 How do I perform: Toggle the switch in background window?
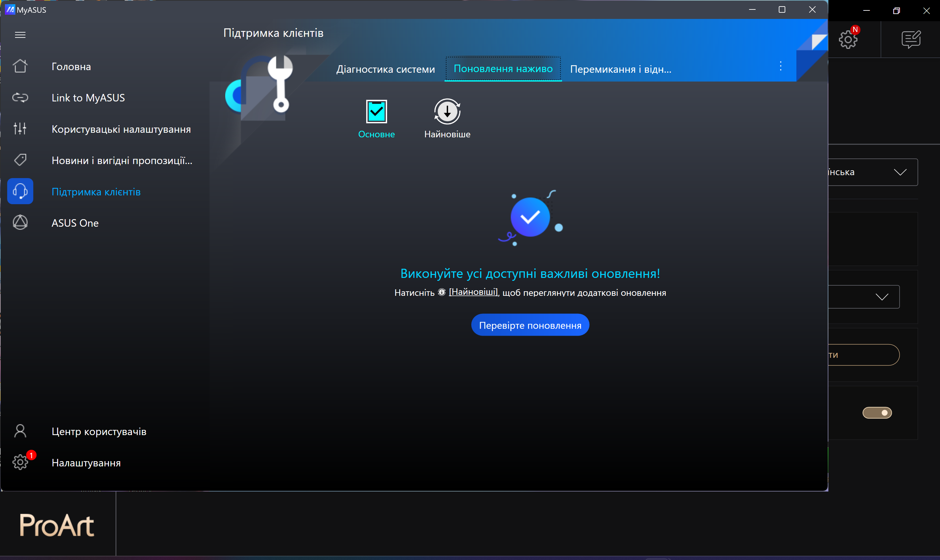click(x=877, y=413)
